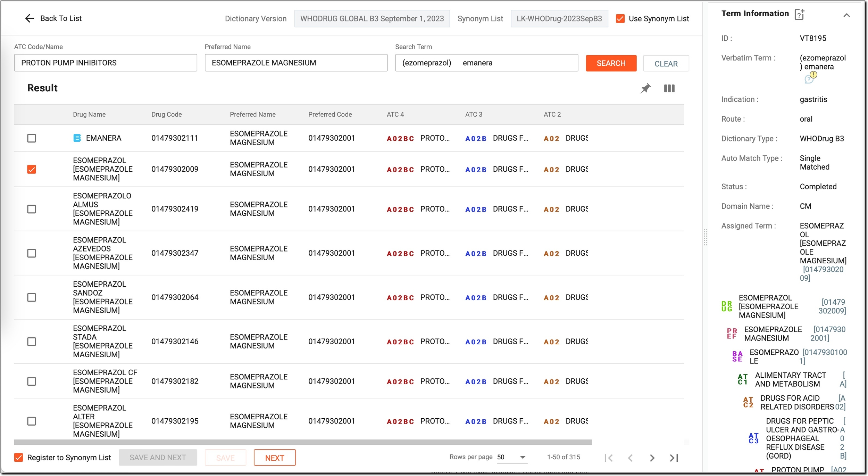Check the EMANERA row checkbox
This screenshot has width=868, height=476.
pyautogui.click(x=32, y=138)
